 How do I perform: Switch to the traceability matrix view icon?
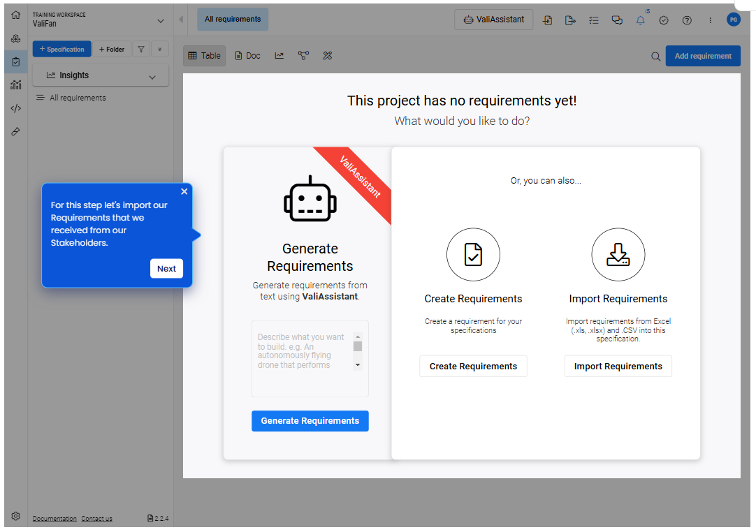click(x=328, y=56)
